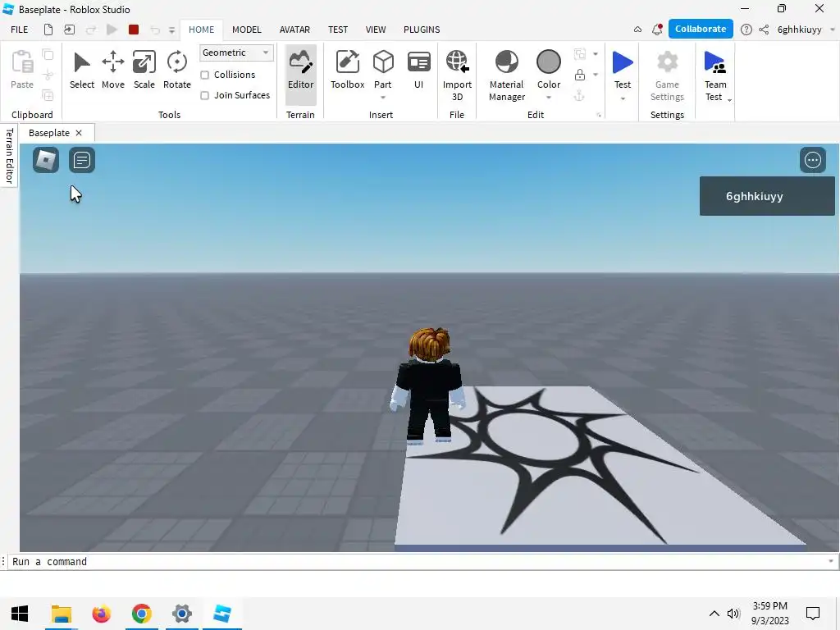Open the FILE menu
This screenshot has width=840, height=630.
tap(20, 30)
